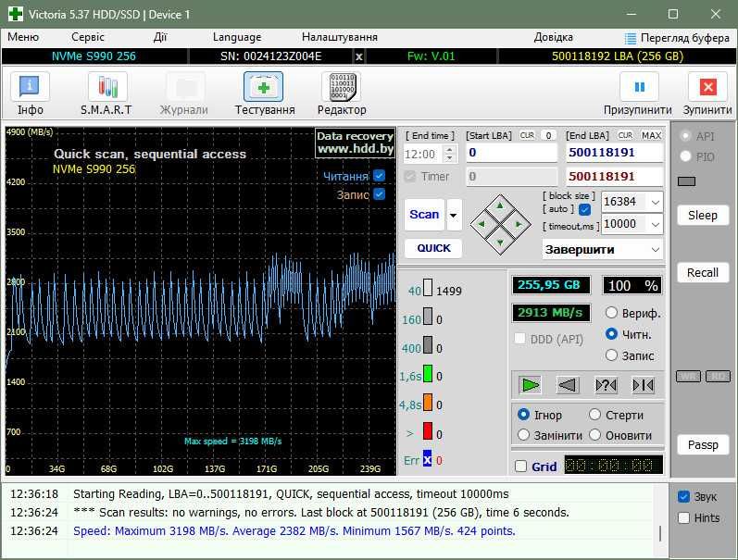Viewport: 738px width, 560px height.
Task: Click the QUICK scan button
Action: (x=433, y=248)
